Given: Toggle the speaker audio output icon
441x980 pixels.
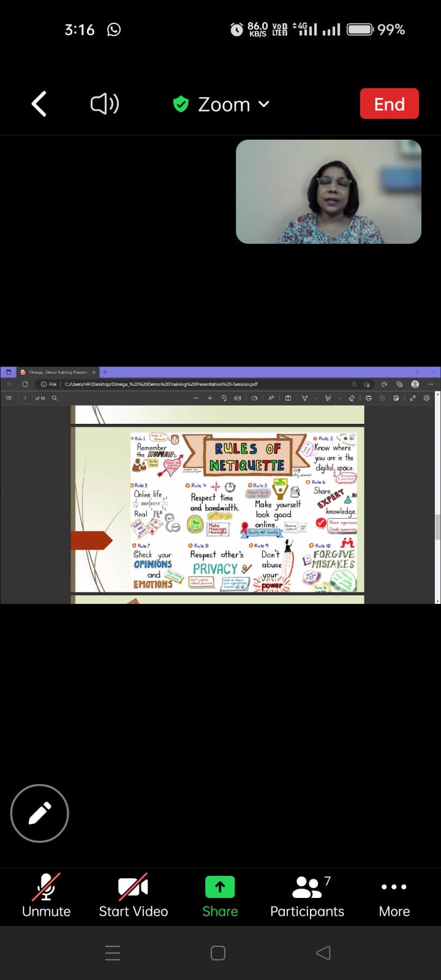Looking at the screenshot, I should tap(105, 104).
